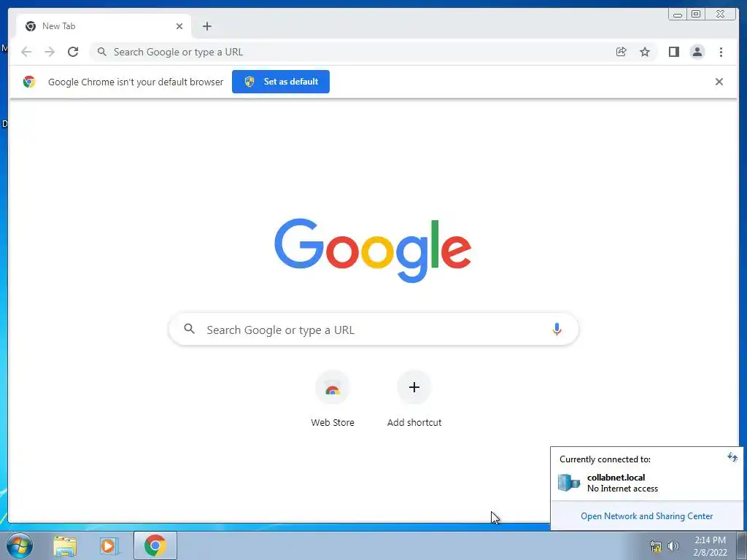Minimize the Chrome window

[678, 15]
